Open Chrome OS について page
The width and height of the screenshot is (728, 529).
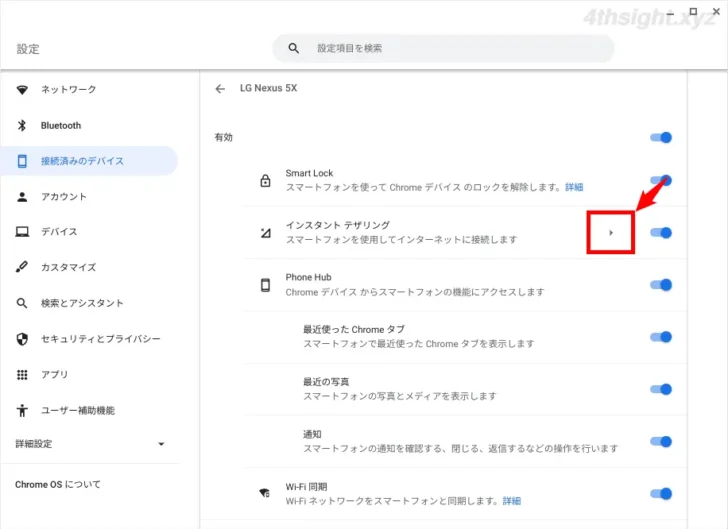pos(58,484)
